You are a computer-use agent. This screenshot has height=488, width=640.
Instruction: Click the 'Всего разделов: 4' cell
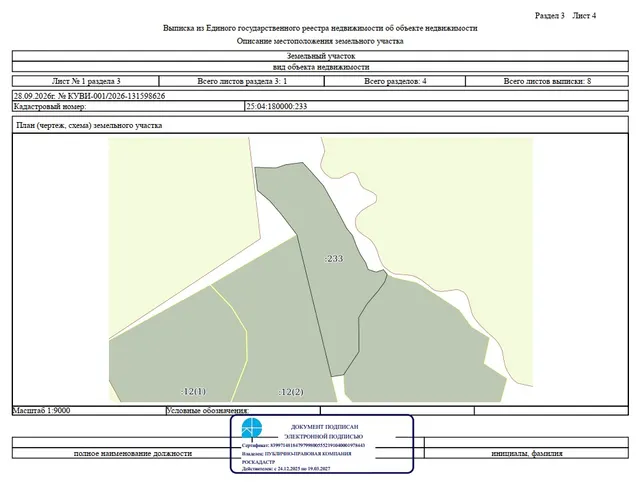pos(395,81)
